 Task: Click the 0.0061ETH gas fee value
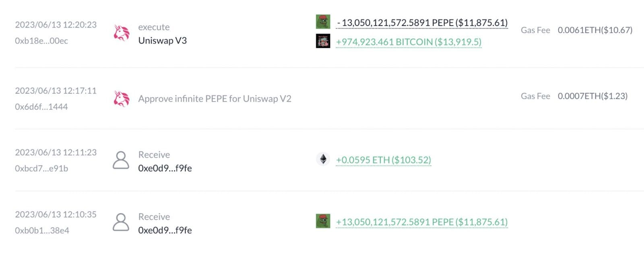pos(594,30)
